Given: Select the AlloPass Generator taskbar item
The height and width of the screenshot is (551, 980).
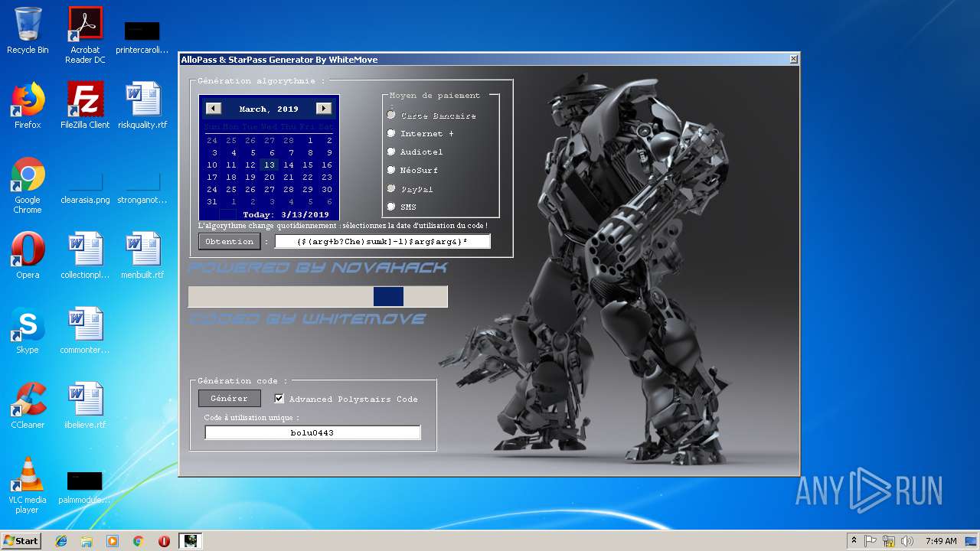Looking at the screenshot, I should point(190,541).
